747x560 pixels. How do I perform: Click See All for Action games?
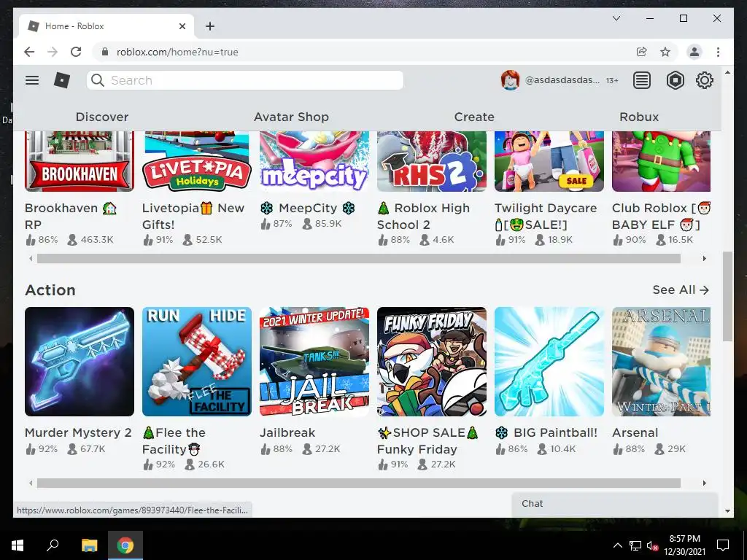[x=681, y=289]
